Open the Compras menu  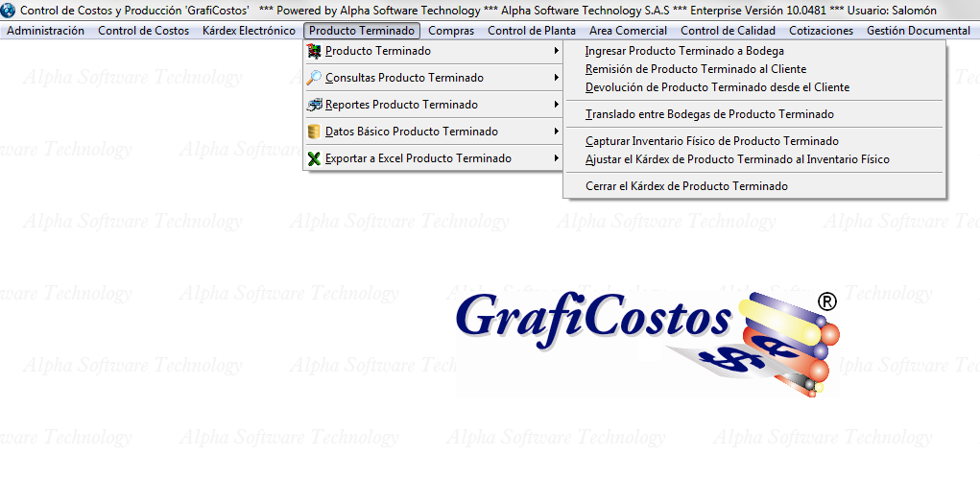(451, 31)
